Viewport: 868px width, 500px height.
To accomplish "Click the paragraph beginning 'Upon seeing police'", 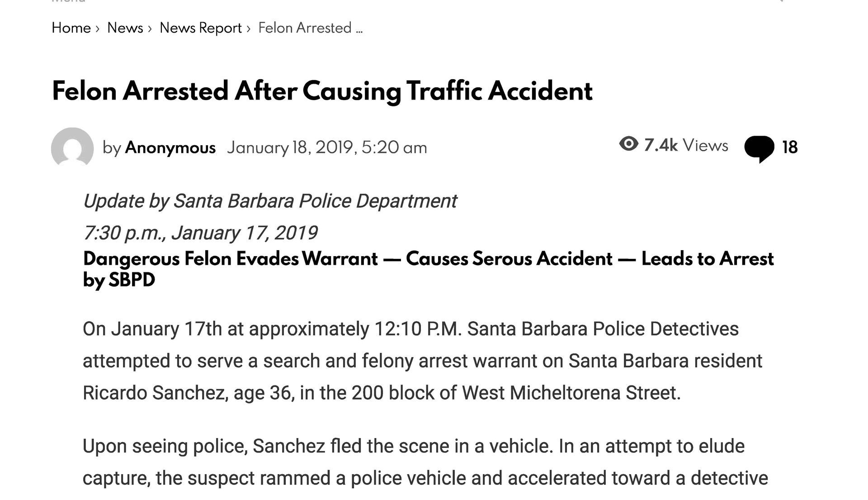I will [x=425, y=462].
